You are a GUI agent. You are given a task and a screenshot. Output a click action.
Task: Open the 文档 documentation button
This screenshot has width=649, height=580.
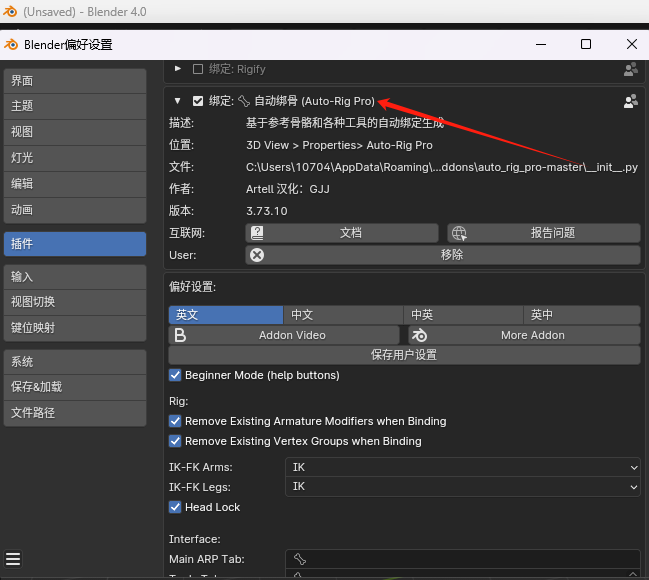[342, 233]
